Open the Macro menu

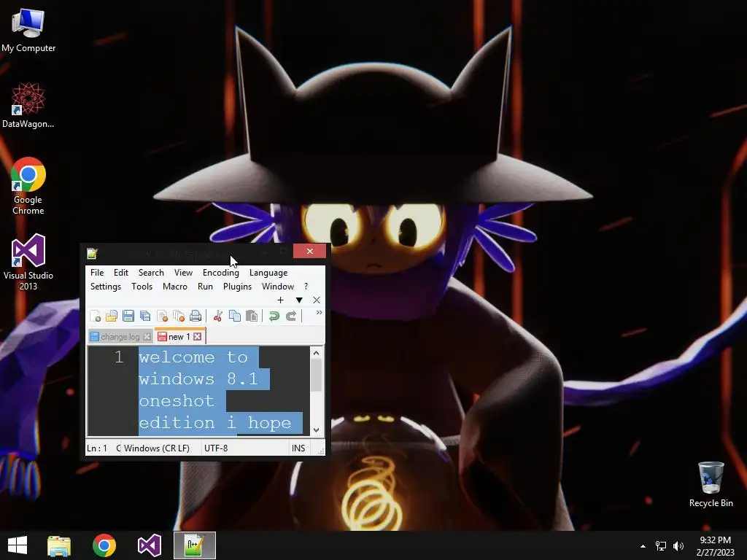tap(175, 286)
